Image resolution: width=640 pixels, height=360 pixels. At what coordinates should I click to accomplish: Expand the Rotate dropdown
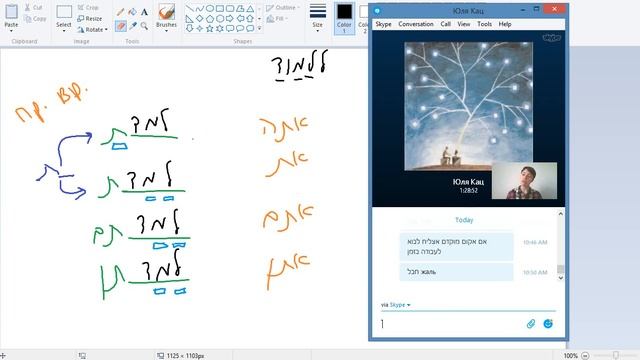pyautogui.click(x=106, y=30)
